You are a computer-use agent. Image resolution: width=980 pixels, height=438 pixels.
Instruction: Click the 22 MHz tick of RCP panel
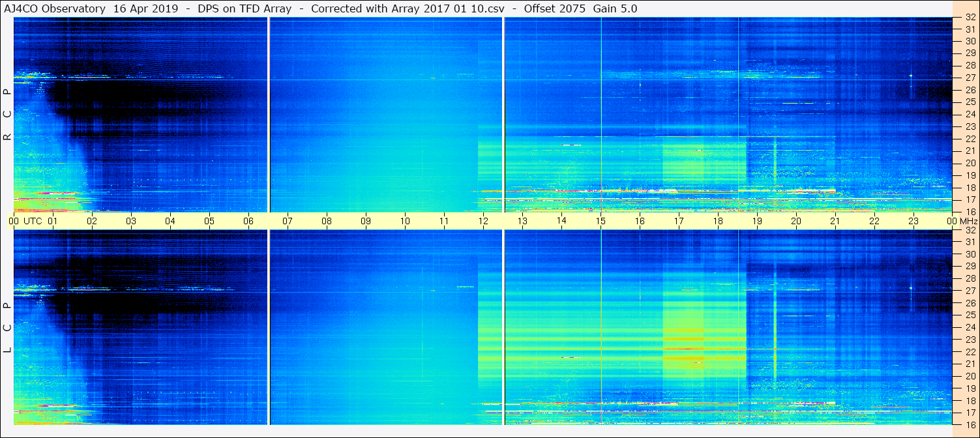(970, 139)
